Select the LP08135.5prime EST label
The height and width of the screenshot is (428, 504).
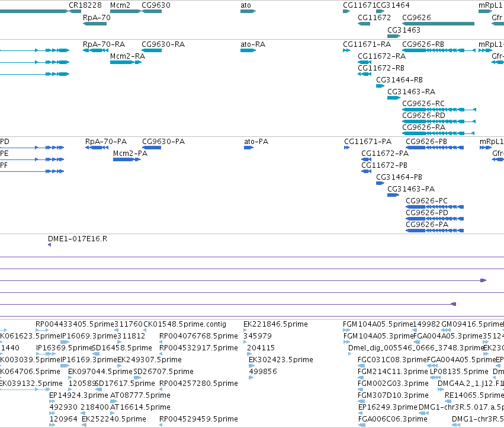(x=459, y=372)
